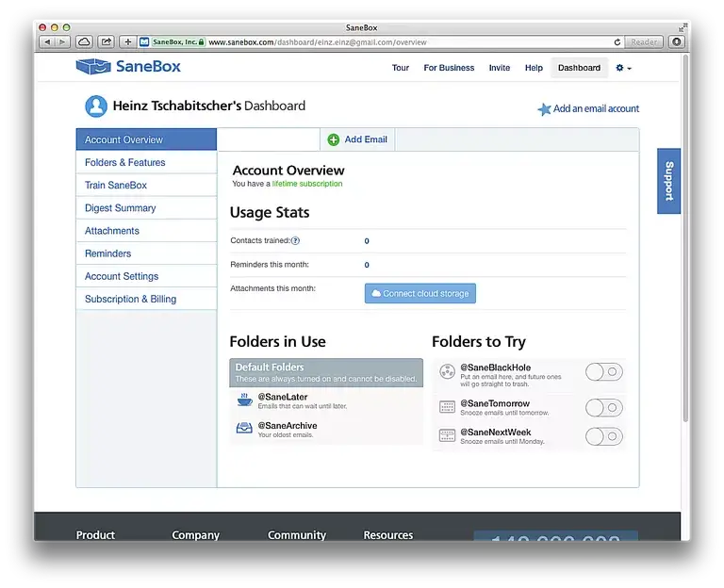The image size is (724, 588).
Task: Open the Tour page
Action: [x=401, y=68]
